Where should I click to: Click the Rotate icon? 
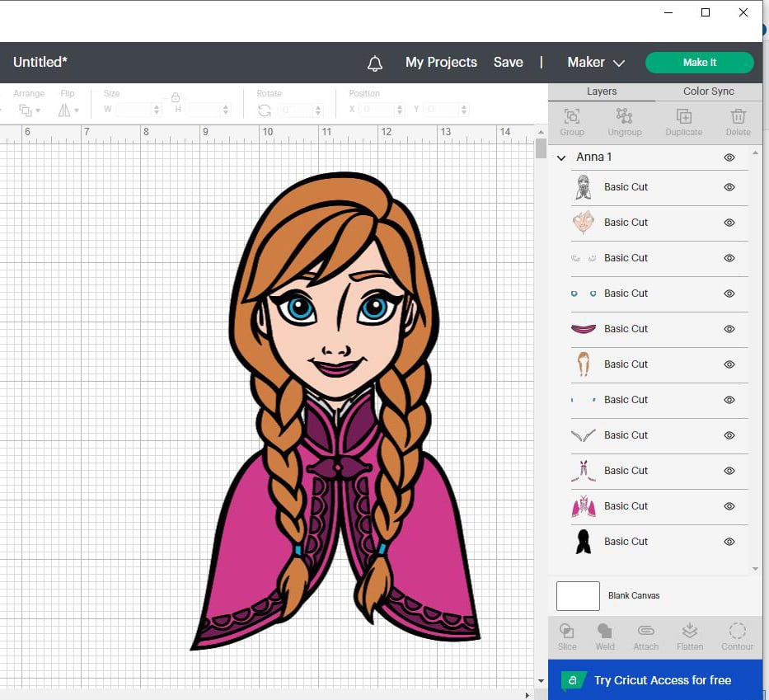click(265, 110)
